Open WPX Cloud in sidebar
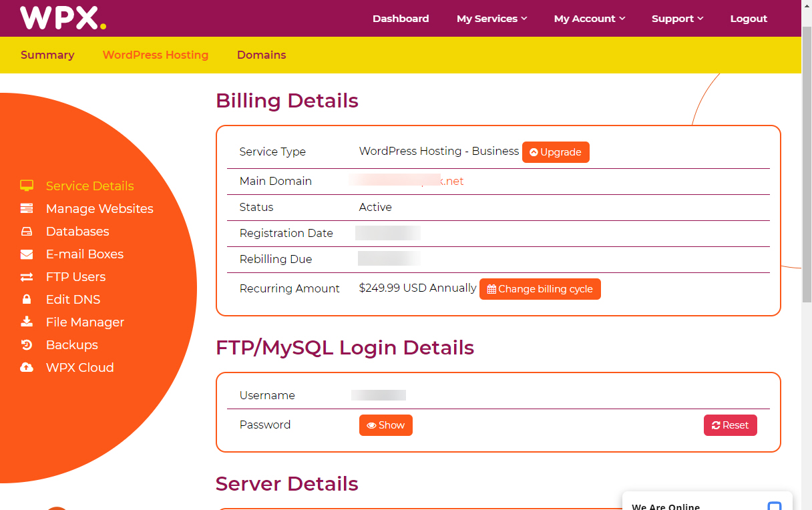812x510 pixels. pos(79,368)
